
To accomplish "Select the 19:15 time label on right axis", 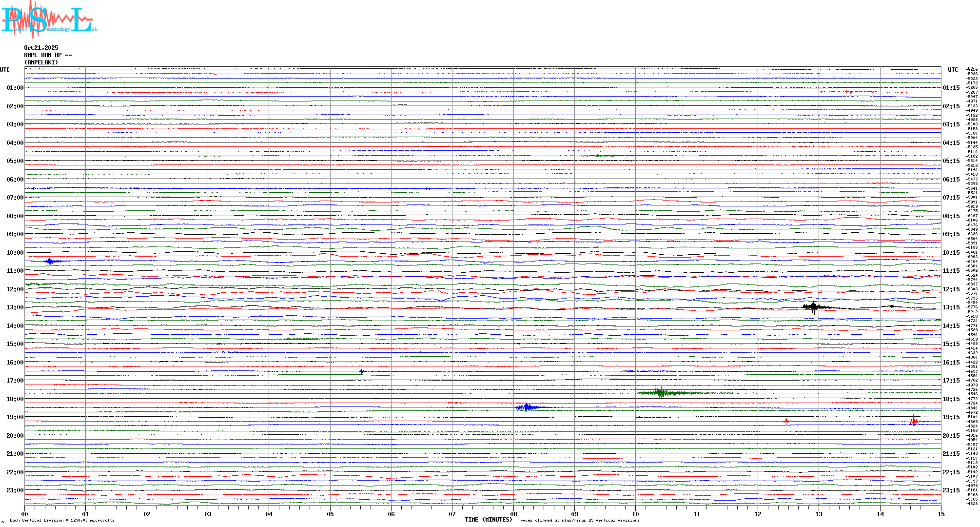I will (951, 417).
